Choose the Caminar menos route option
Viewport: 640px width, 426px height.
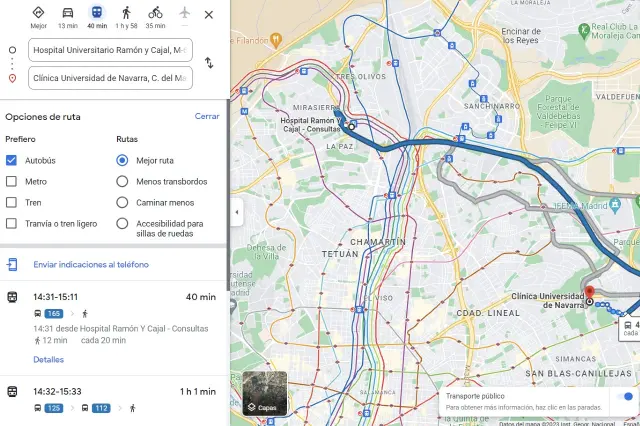[x=122, y=203]
